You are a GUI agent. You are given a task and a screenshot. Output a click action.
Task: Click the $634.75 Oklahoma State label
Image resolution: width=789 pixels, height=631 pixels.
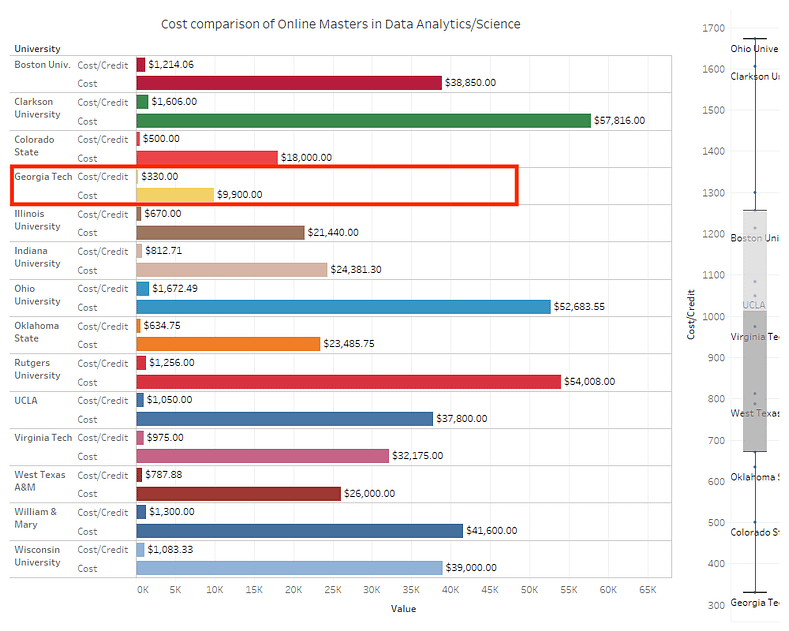(x=162, y=326)
